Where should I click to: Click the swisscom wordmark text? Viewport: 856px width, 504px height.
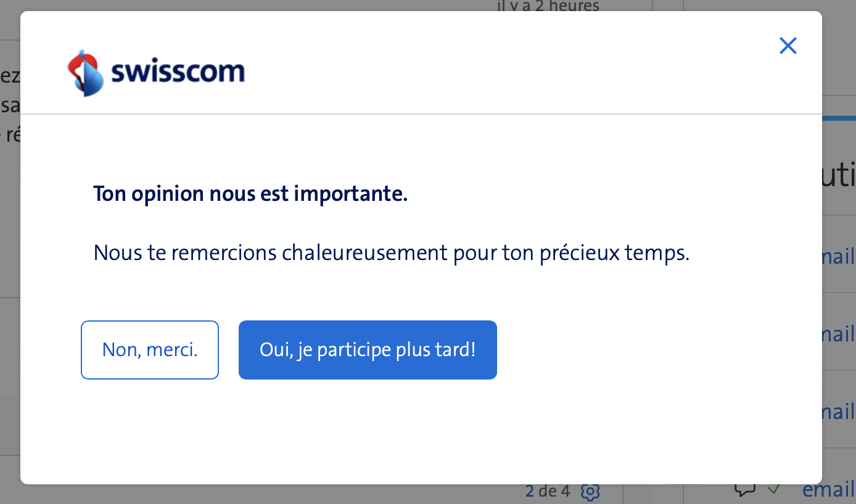point(178,72)
